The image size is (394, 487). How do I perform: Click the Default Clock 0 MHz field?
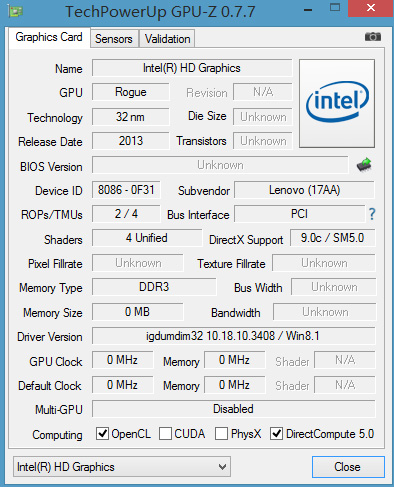(122, 385)
